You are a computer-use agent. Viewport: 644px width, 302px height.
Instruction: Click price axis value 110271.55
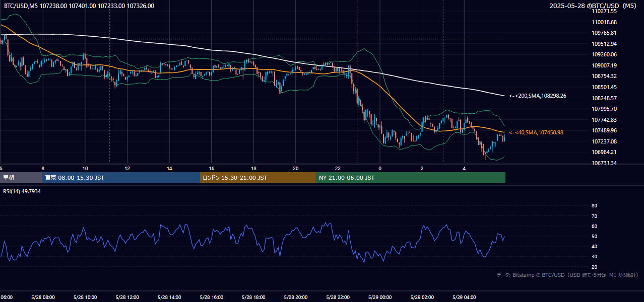coord(605,11)
